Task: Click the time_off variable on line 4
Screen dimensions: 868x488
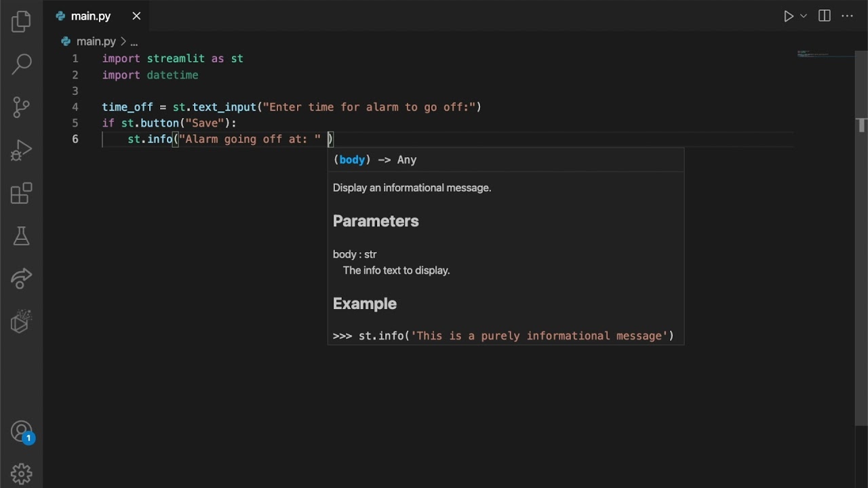Action: click(127, 107)
